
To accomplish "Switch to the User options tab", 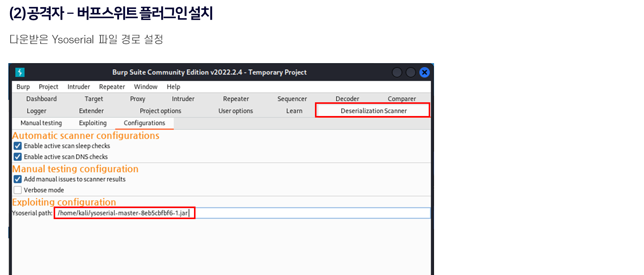I will coord(235,111).
